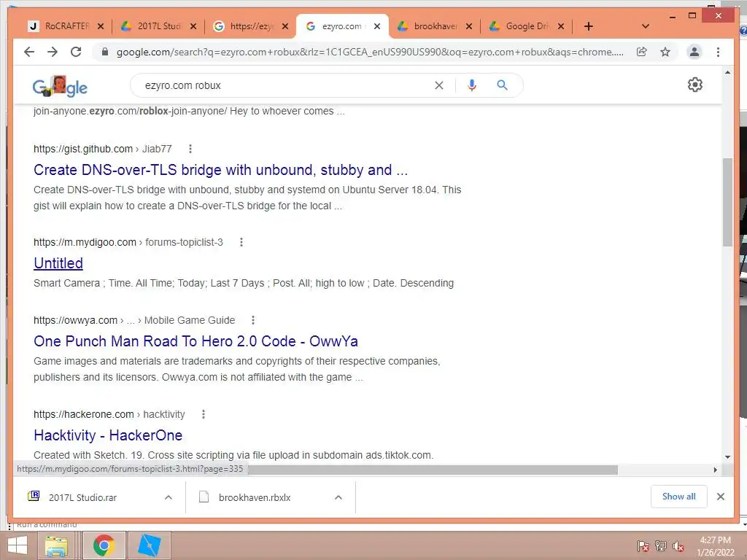Open Roblox Studio from taskbar
The height and width of the screenshot is (560, 747).
click(149, 545)
